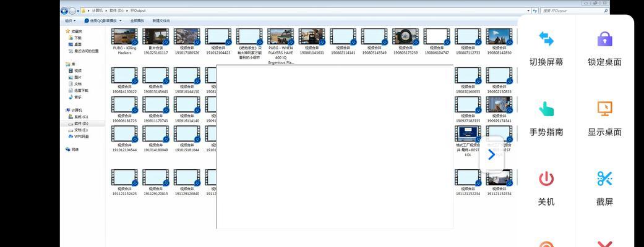
Task: Select 视频合并 190815145643 video
Action: point(156,80)
